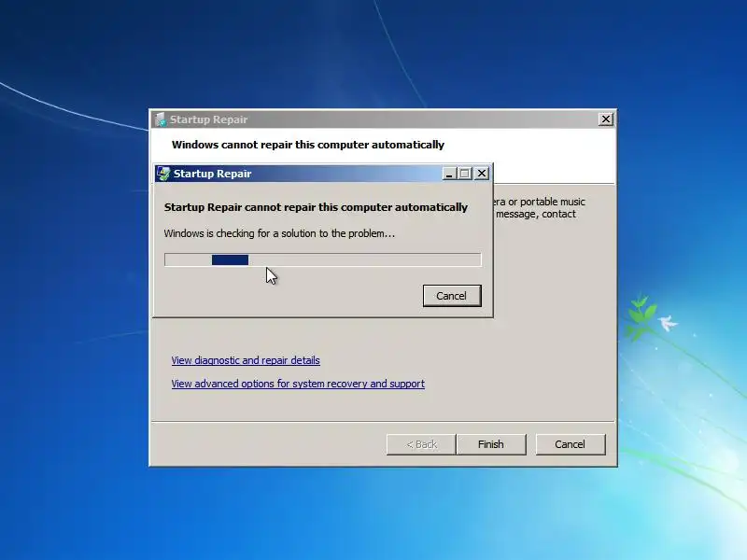Close the front Startup Repair progress dialog
This screenshot has height=560, width=747.
tap(482, 174)
